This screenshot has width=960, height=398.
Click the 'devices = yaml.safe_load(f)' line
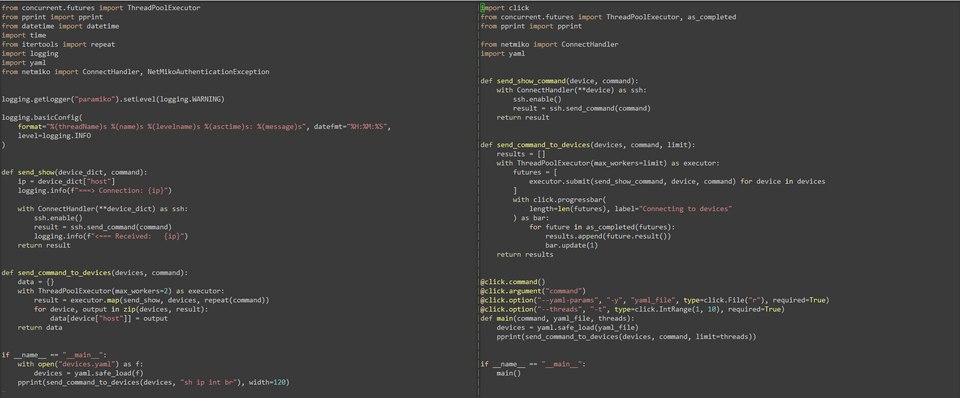pyautogui.click(x=89, y=374)
